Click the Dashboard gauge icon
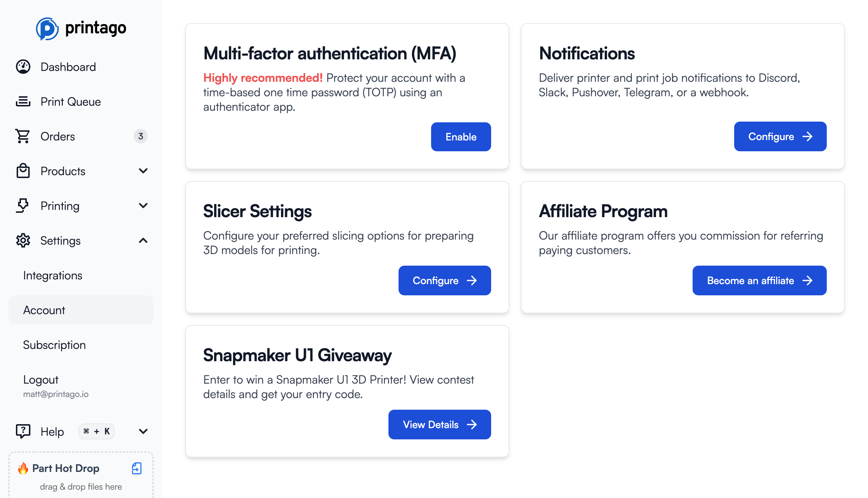Screen dimensions: 868x498 [23, 67]
